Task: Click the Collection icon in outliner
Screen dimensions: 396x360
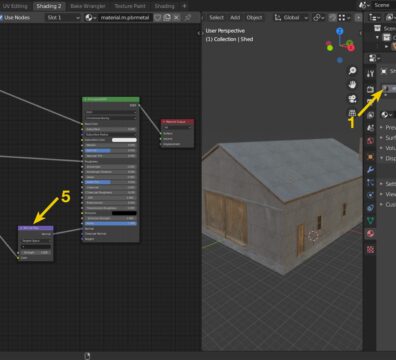Action: [386, 37]
